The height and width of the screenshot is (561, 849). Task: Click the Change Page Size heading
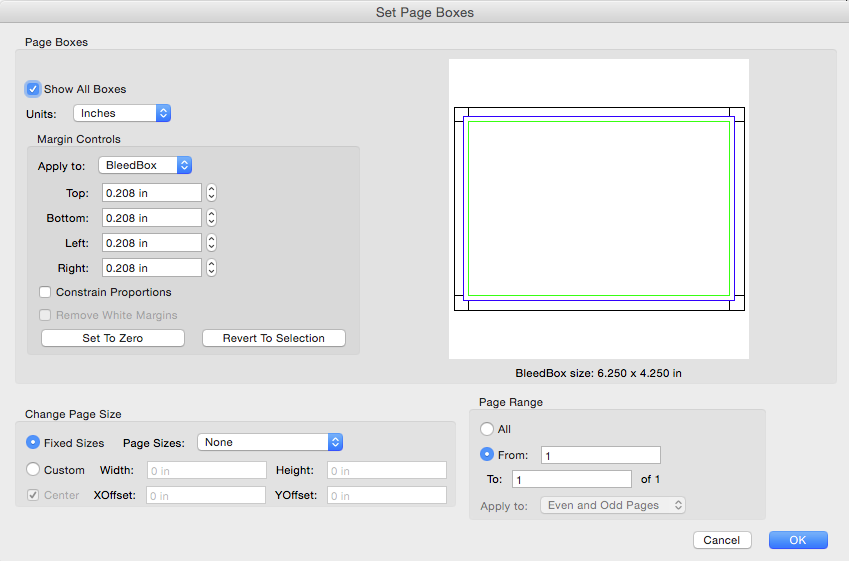point(73,414)
